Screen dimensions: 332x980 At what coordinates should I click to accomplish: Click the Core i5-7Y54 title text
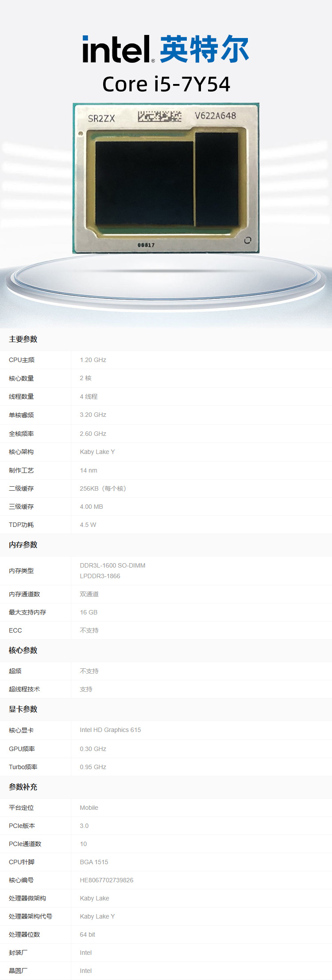click(x=166, y=84)
